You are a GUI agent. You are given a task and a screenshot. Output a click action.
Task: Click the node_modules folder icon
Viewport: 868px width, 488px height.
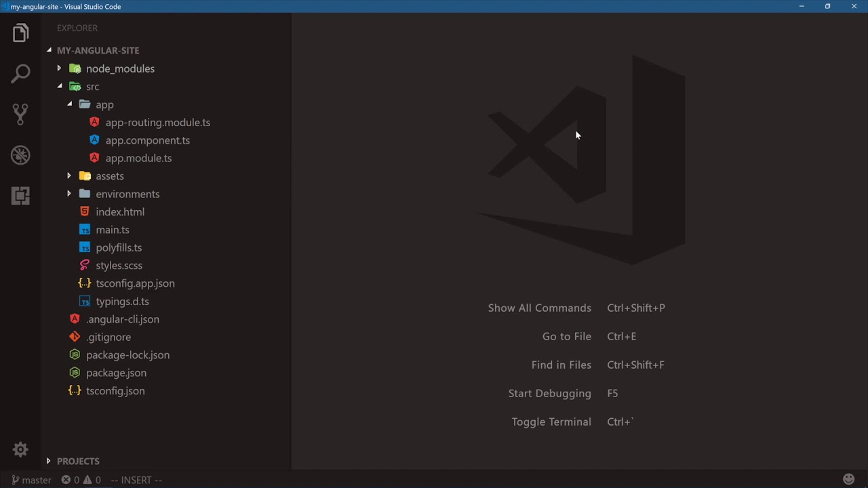coord(75,68)
